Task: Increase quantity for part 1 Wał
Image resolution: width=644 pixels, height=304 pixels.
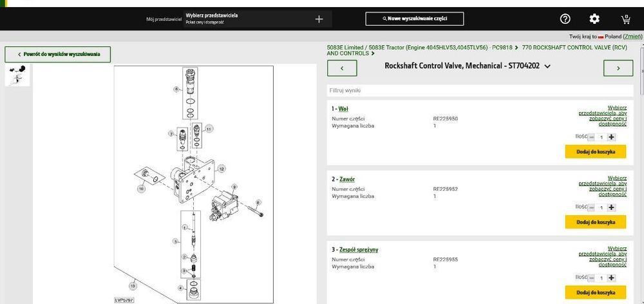Action: (612, 137)
